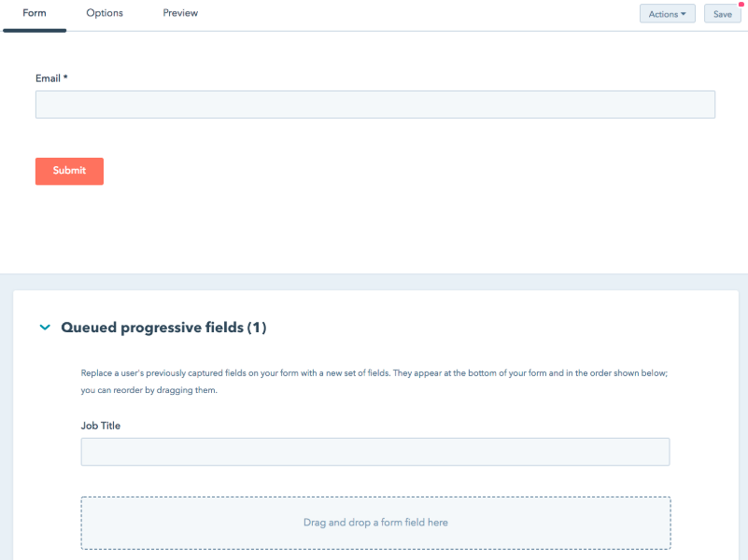Click the Queued progressive fields (1) heading text

164,328
